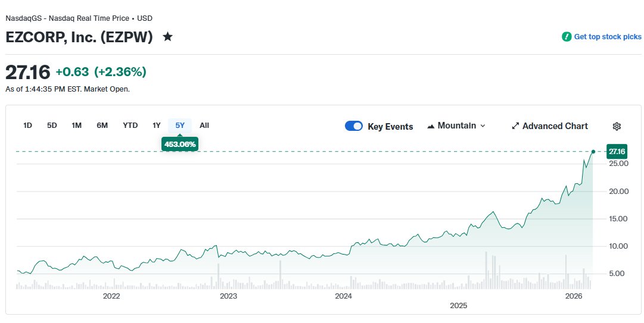644x323 pixels.
Task: Switch to the 1M range
Action: click(x=76, y=126)
